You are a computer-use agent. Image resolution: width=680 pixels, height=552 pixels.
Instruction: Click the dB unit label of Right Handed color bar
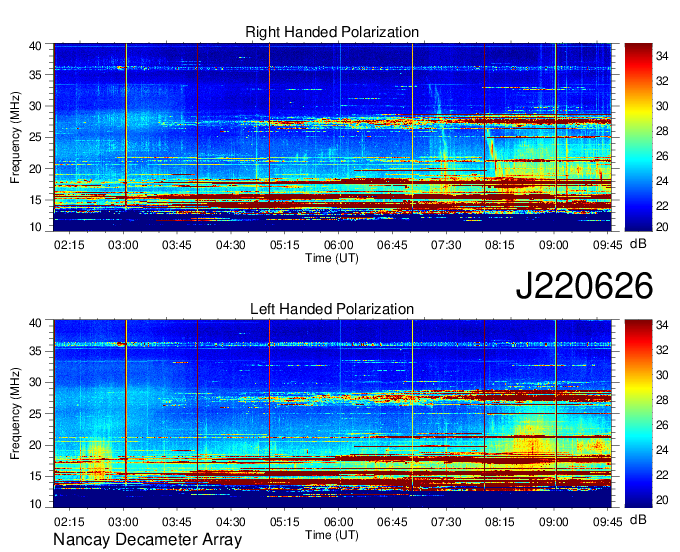(638, 244)
